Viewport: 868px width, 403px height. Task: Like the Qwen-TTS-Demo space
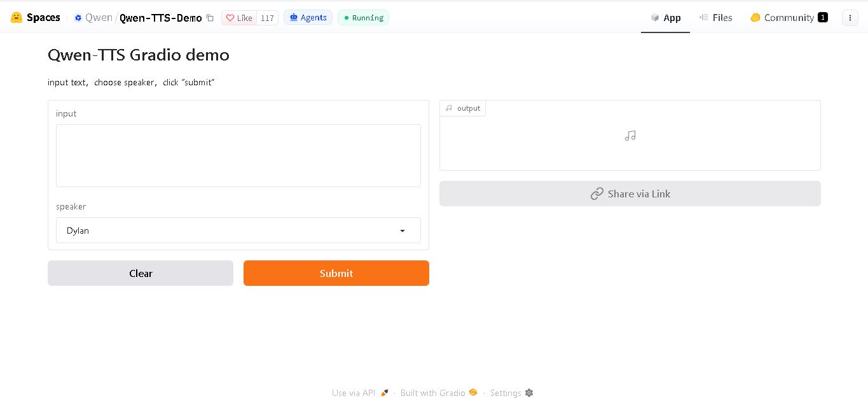pyautogui.click(x=239, y=18)
